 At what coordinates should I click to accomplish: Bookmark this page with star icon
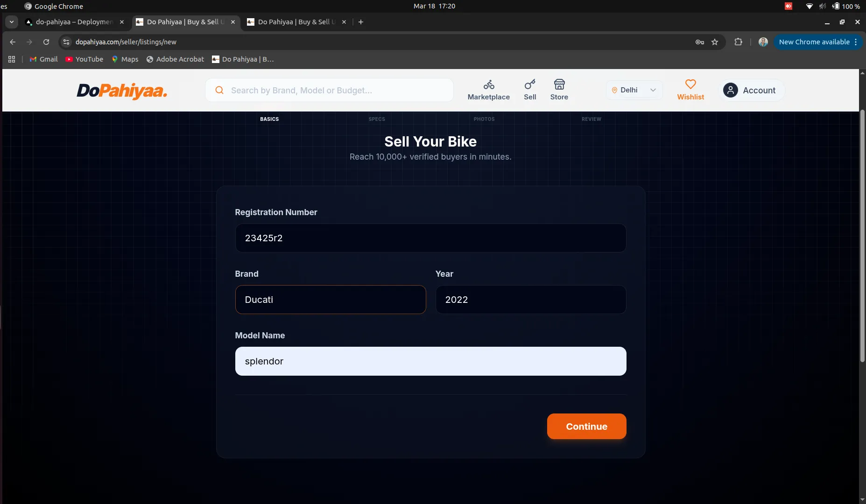(714, 42)
